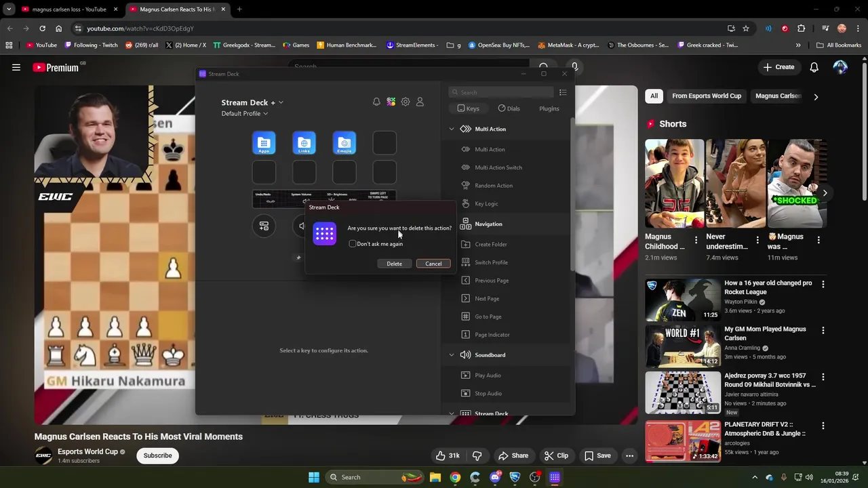Like the video with 31k likes
The image size is (868, 488).
(448, 455)
